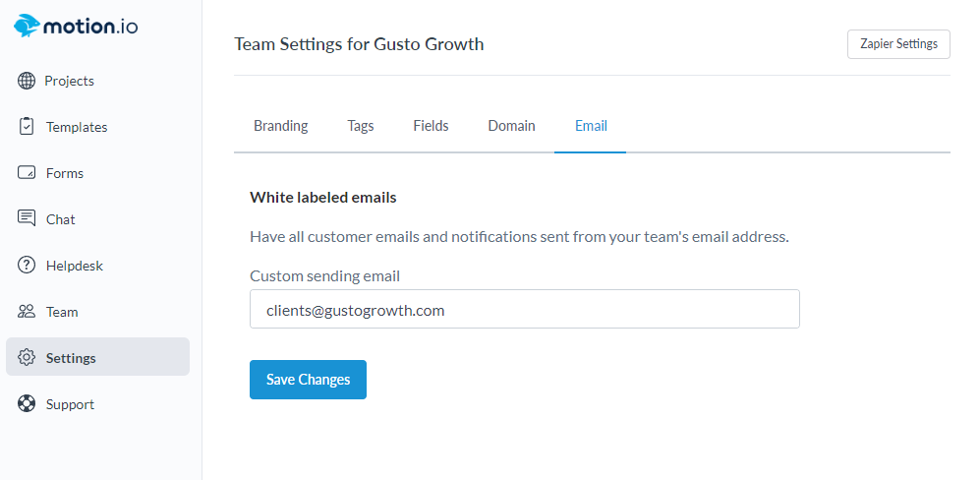Open Chat via its speech bubble icon
Image resolution: width=980 pixels, height=480 pixels.
[27, 218]
